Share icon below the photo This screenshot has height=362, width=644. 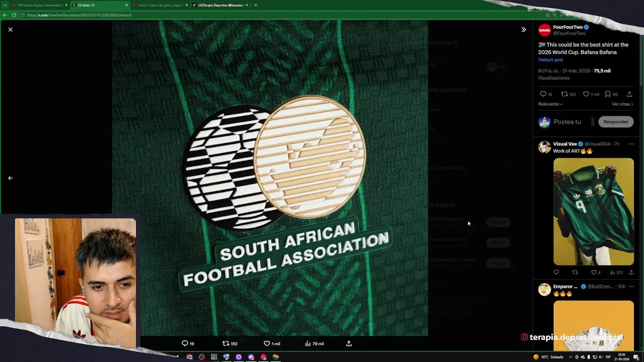tap(349, 343)
